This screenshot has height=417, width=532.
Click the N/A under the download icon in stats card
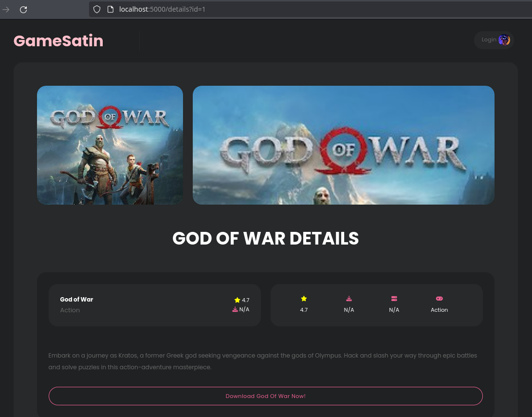point(349,310)
